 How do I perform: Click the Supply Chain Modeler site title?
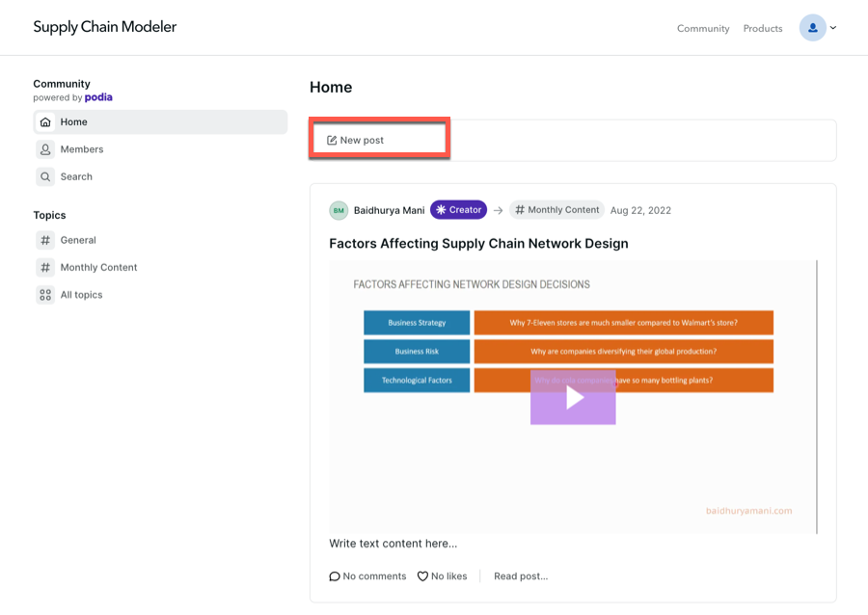point(105,27)
